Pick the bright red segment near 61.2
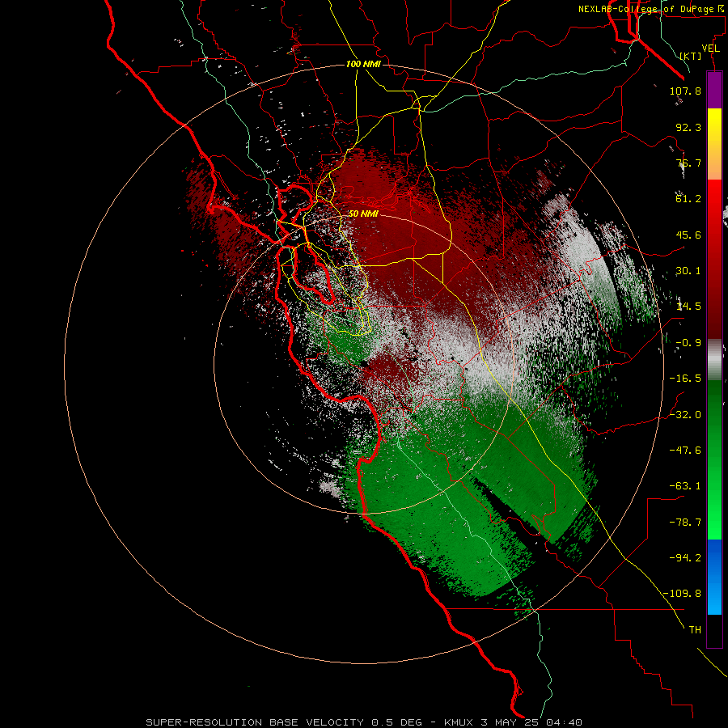 (714, 199)
